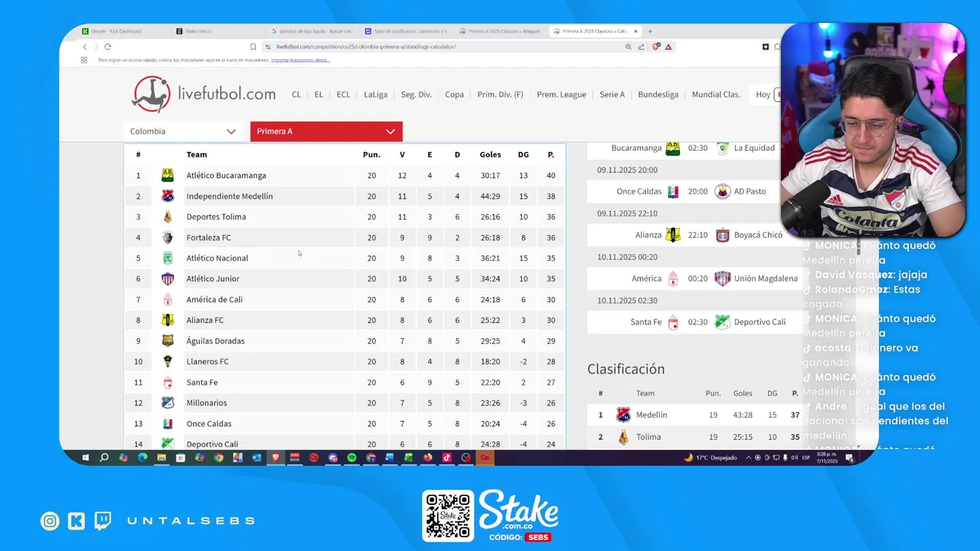The height and width of the screenshot is (551, 980).
Task: Click Boyacá Chicó in the fixtures list
Action: coord(758,235)
